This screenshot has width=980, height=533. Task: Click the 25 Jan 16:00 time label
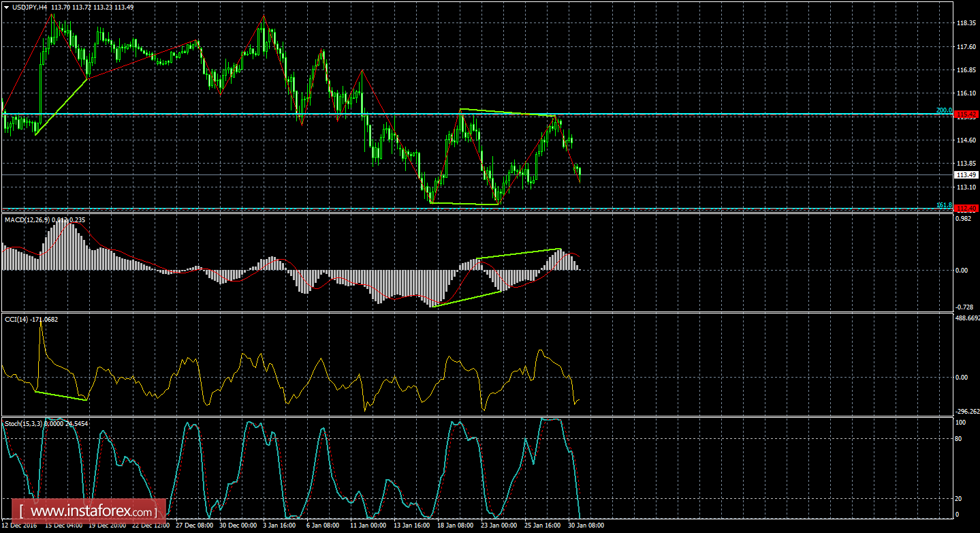coord(543,526)
